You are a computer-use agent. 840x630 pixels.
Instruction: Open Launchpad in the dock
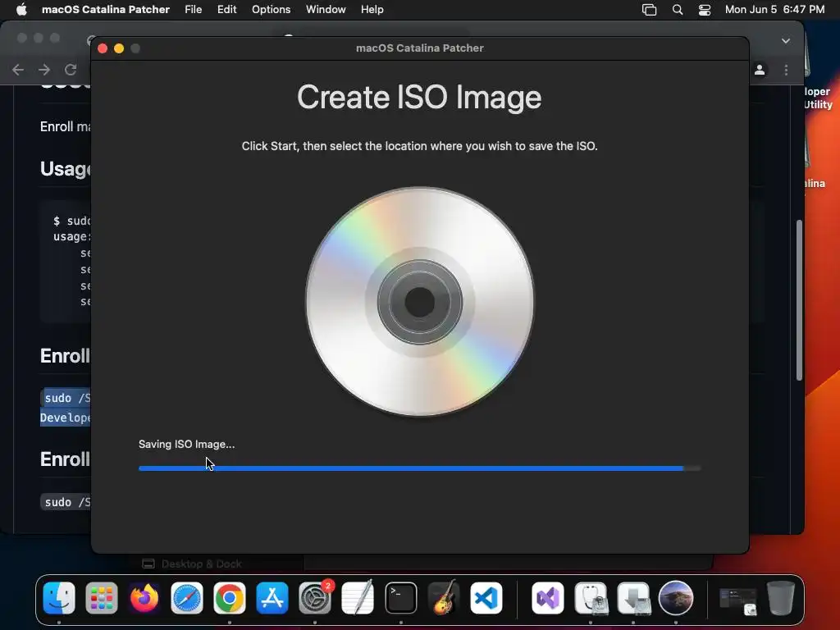pos(101,598)
